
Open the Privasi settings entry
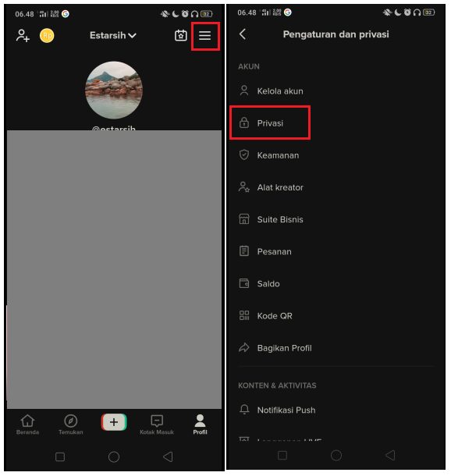336,123
